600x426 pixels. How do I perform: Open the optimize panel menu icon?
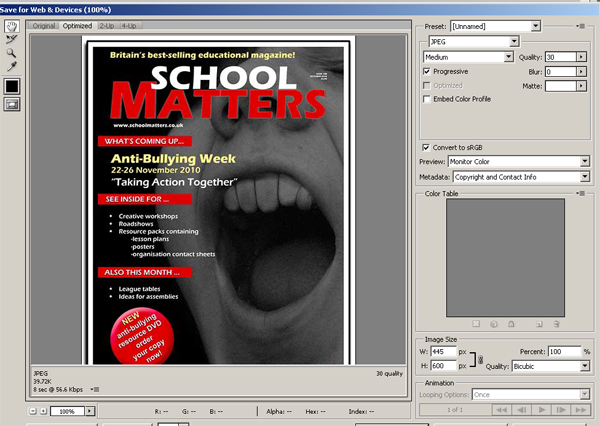coord(580,26)
